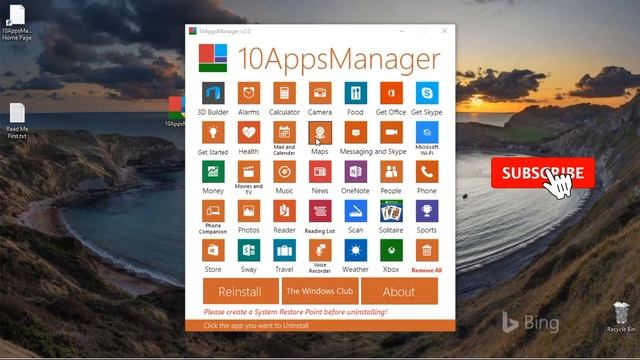Click the Reinstall button
Screen dimensions: 640x360
coord(241,291)
